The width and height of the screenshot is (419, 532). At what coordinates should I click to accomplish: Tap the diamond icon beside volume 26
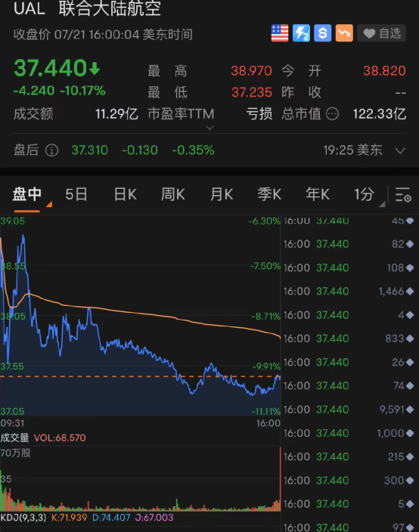click(410, 363)
